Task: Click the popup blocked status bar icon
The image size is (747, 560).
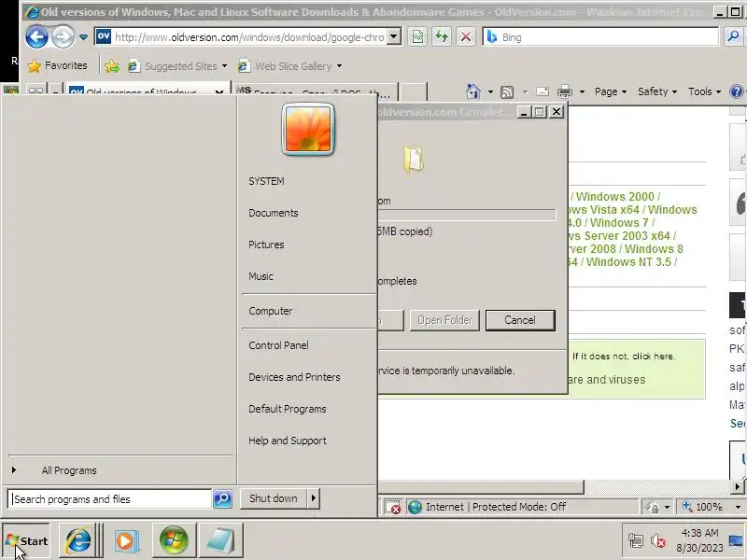Action: (393, 507)
